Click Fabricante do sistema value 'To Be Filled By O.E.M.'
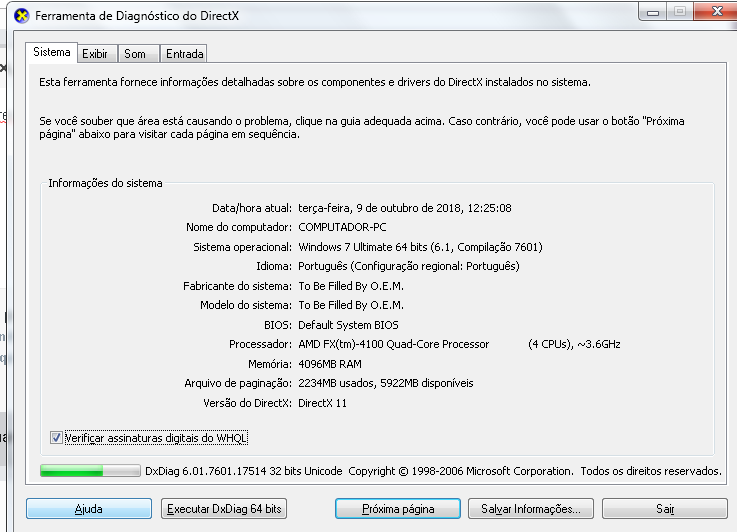Viewport: 737px width, 532px height. [x=351, y=286]
